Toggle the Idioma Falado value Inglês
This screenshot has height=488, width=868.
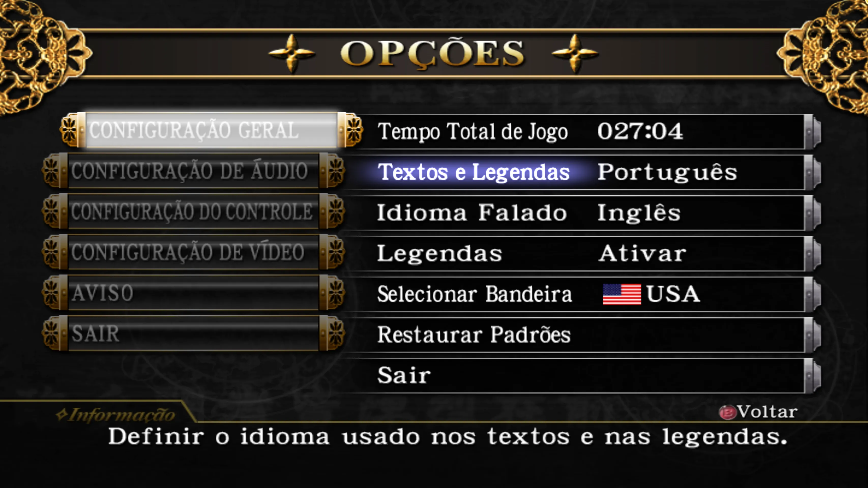coord(639,212)
